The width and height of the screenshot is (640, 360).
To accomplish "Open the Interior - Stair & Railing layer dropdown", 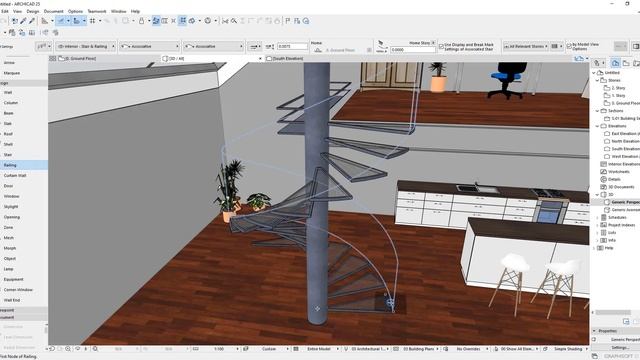I will coord(86,47).
